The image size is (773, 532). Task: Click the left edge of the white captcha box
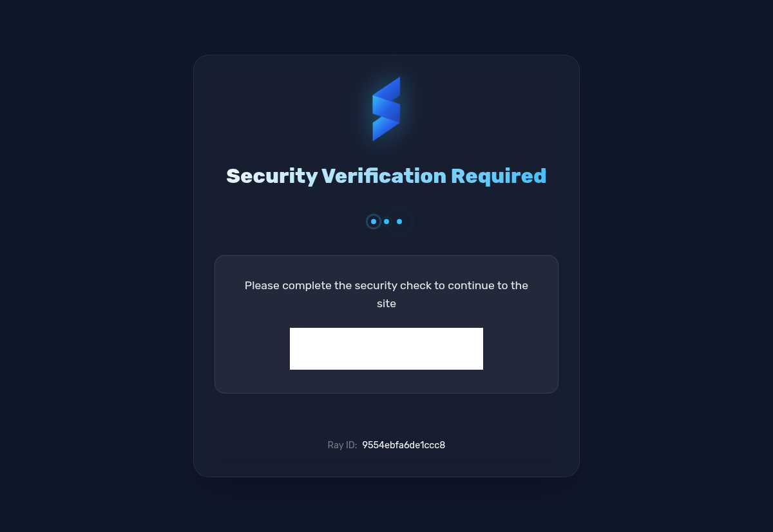tap(292, 348)
